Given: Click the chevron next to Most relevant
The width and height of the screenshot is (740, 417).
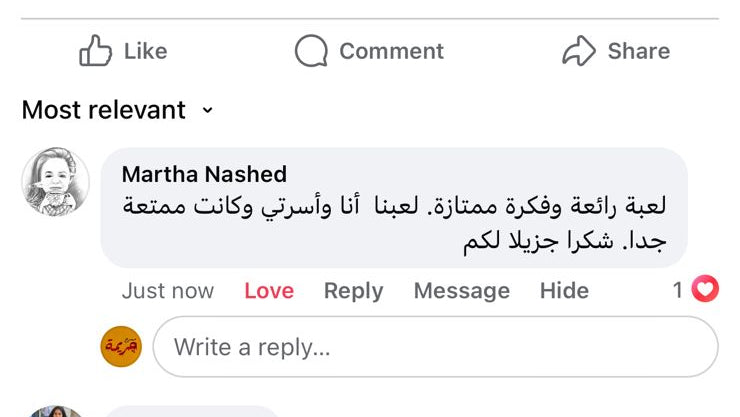Looking at the screenshot, I should point(208,110).
